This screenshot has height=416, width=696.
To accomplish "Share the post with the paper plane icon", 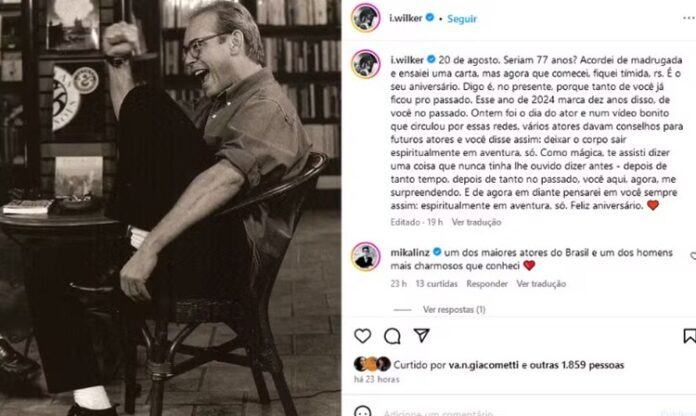I will [421, 335].
